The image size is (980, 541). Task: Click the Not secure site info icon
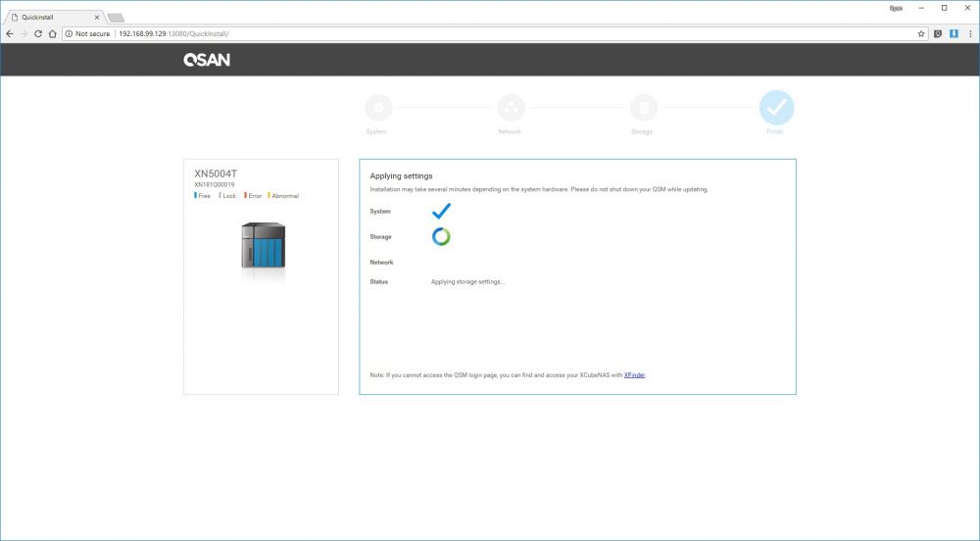tap(69, 33)
